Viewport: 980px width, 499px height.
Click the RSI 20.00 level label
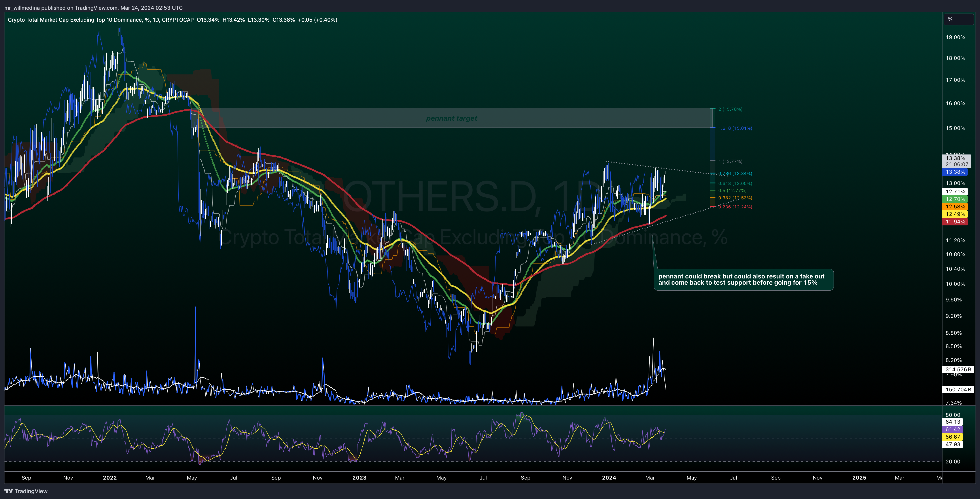coord(953,462)
